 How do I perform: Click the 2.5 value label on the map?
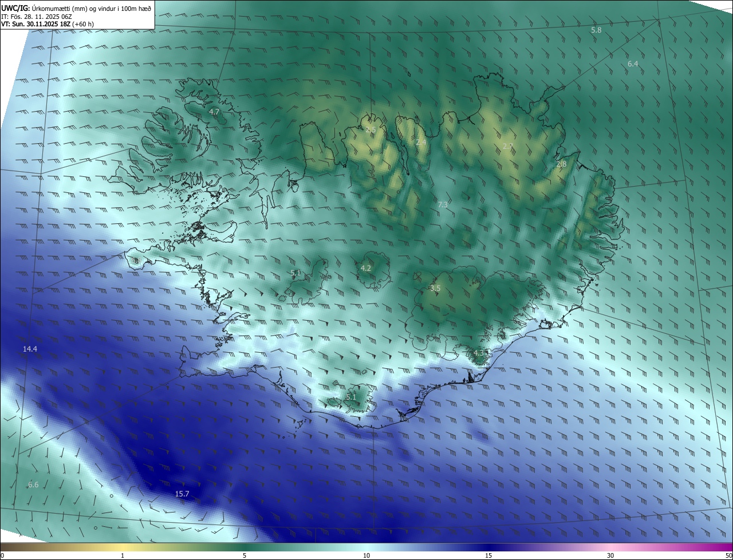(371, 130)
